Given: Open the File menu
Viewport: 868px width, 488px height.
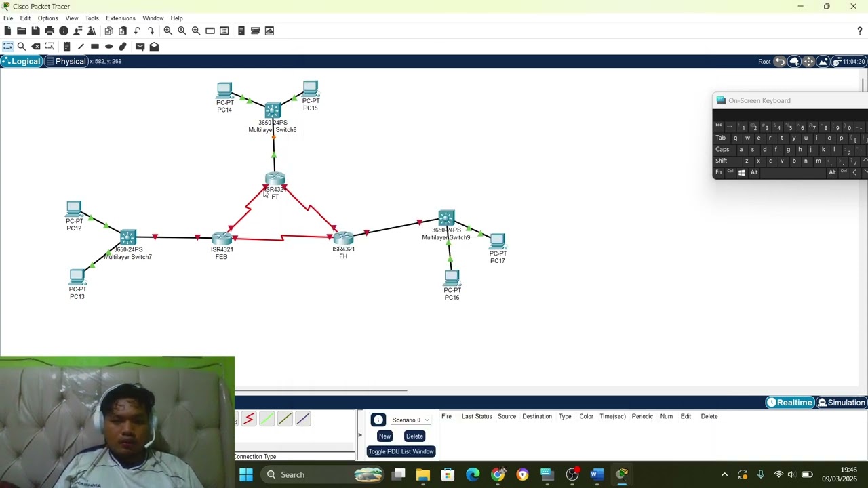Looking at the screenshot, I should coord(8,18).
